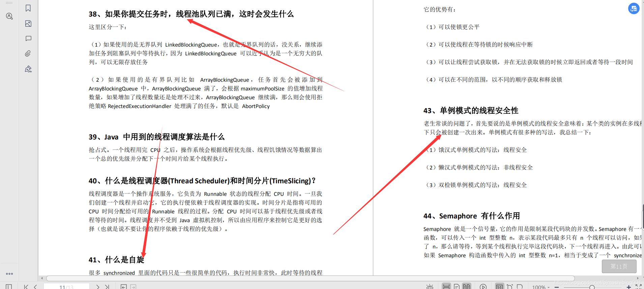
Task: Click the heading '39、Java 中用到的线程调度算法是什么'
Action: [x=156, y=137]
